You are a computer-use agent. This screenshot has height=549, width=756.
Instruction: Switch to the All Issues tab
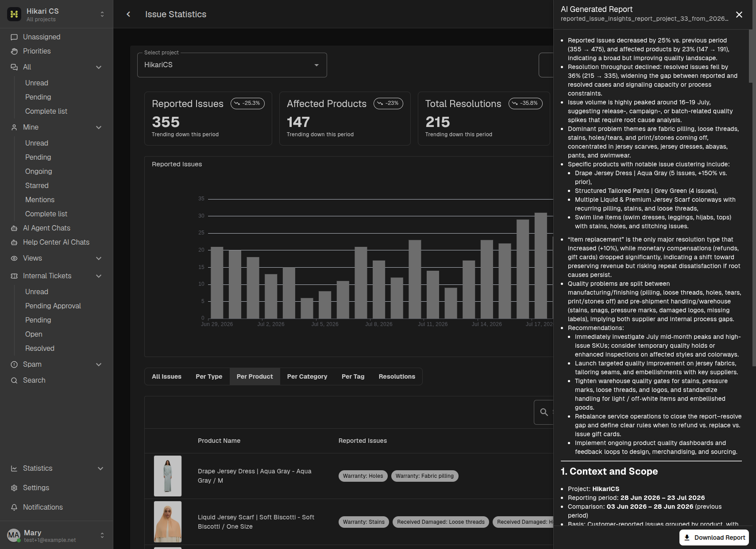(166, 376)
